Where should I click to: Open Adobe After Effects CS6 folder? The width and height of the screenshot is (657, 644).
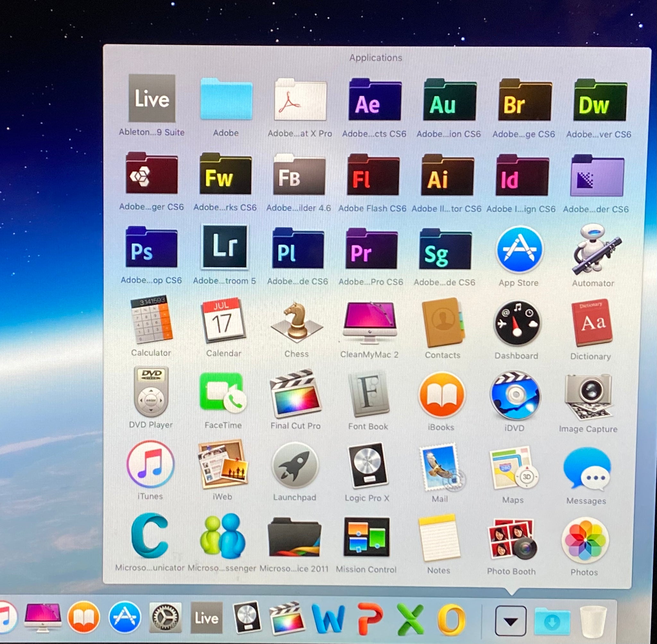(375, 99)
